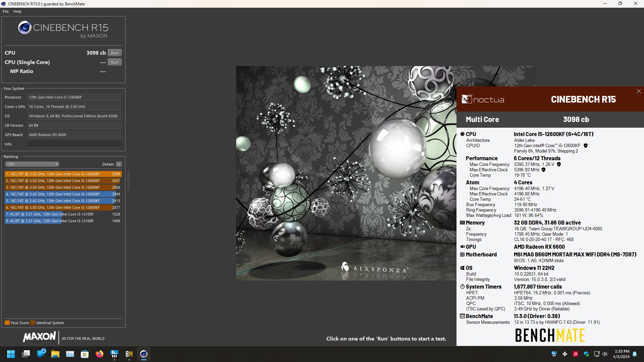Click the Your Score orange legend swatch
Viewport: 644px width, 362px height.
coord(7,323)
